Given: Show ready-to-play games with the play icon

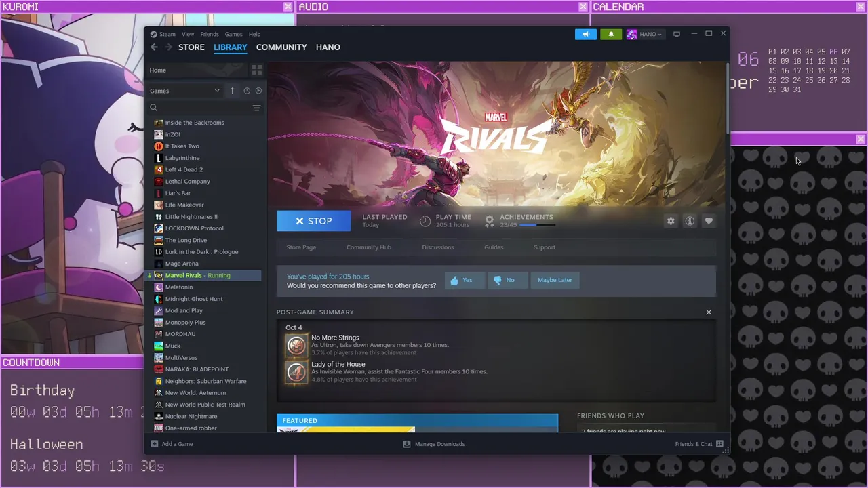Looking at the screenshot, I should [258, 91].
